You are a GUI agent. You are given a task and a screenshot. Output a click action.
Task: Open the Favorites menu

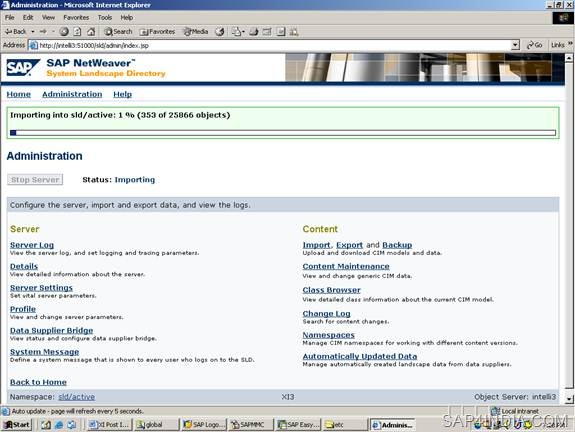point(76,17)
